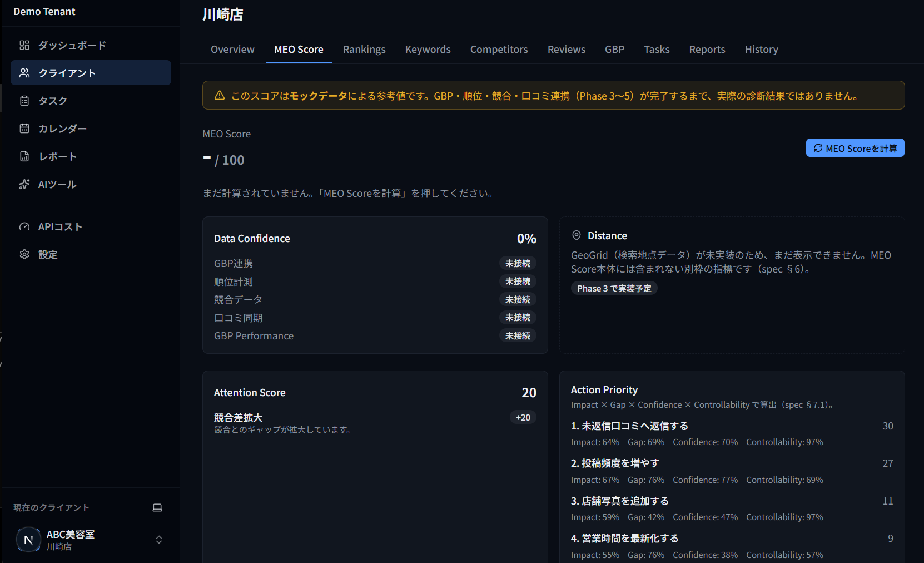Click the 設定 gear icon

coord(24,254)
